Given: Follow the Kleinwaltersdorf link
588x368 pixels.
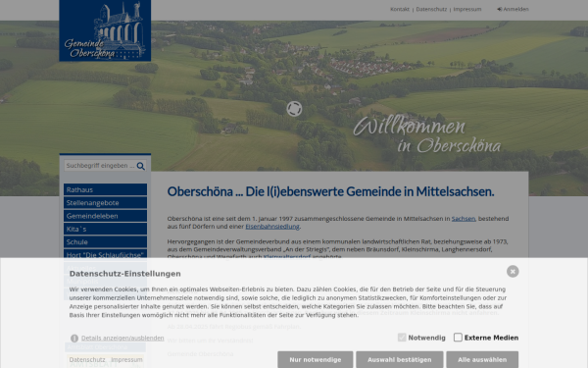Looking at the screenshot, I should 287,256.
